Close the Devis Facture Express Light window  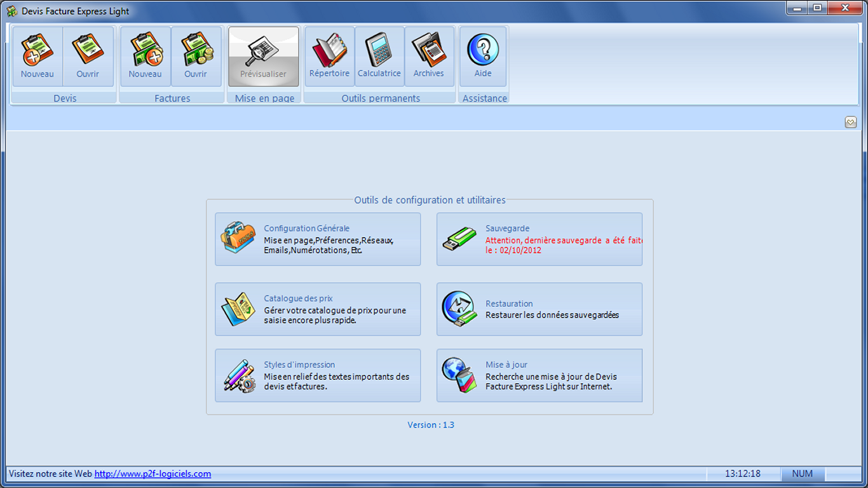tap(845, 8)
